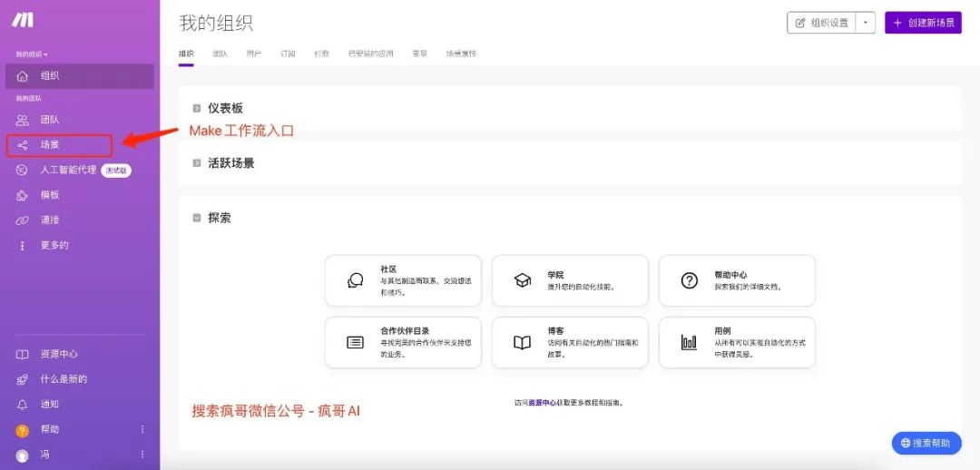This screenshot has height=470, width=980.
Task: Collapse the 探索 section
Action: [x=196, y=218]
